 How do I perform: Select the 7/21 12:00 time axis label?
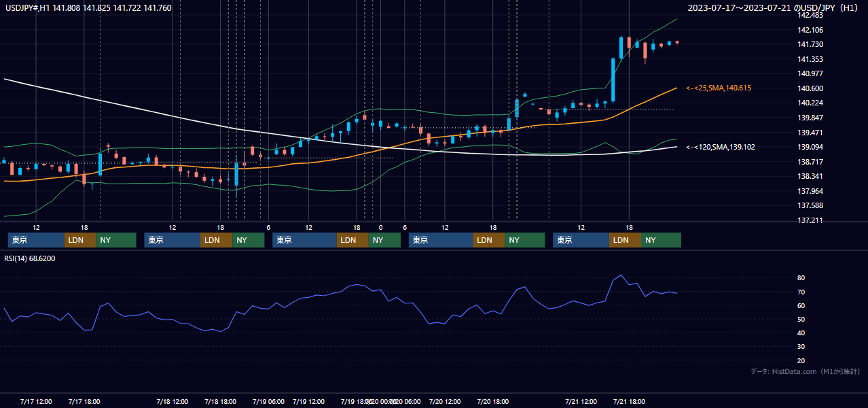click(581, 402)
